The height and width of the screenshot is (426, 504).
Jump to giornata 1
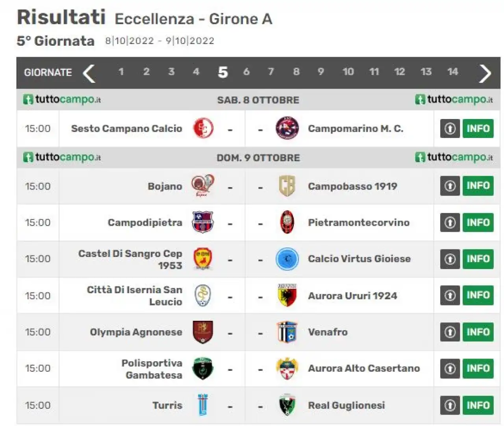tap(121, 72)
